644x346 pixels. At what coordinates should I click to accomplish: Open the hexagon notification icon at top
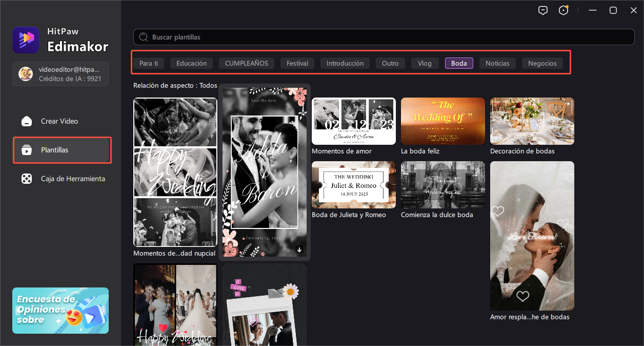pyautogui.click(x=563, y=10)
